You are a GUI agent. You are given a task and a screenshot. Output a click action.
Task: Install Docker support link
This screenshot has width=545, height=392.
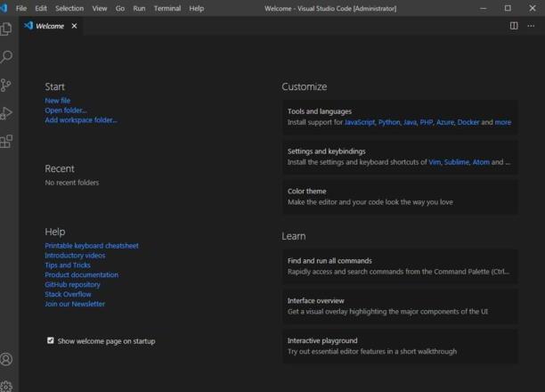(x=468, y=122)
